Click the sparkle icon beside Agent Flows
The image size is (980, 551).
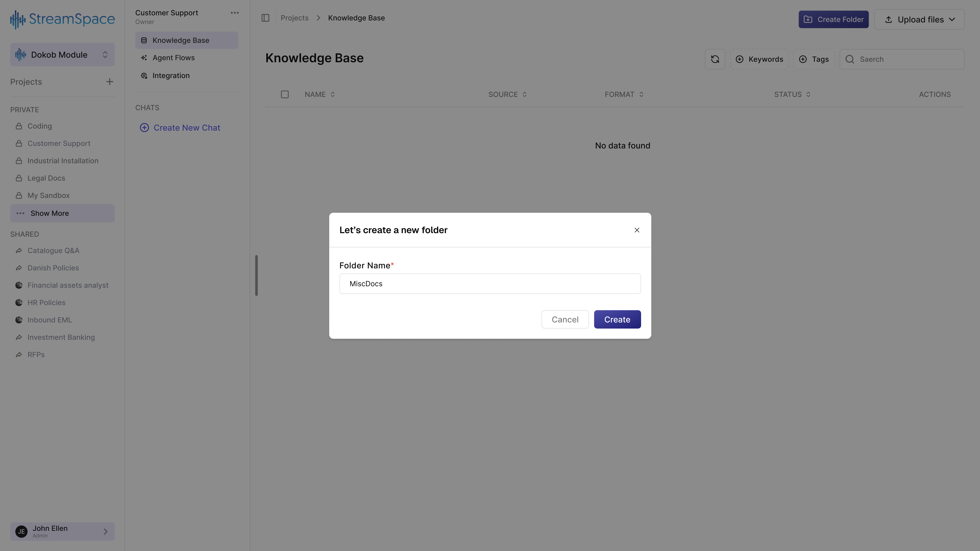pyautogui.click(x=144, y=58)
